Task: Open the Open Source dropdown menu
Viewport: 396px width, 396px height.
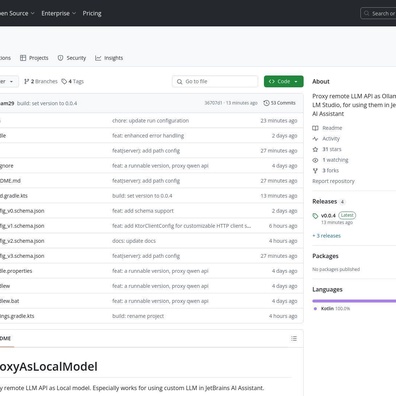Action: pyautogui.click(x=17, y=13)
